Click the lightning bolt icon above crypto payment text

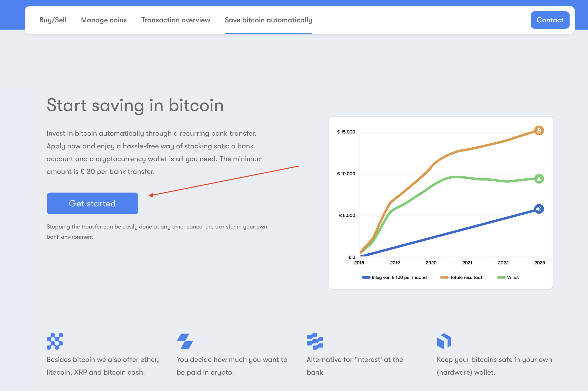[185, 342]
